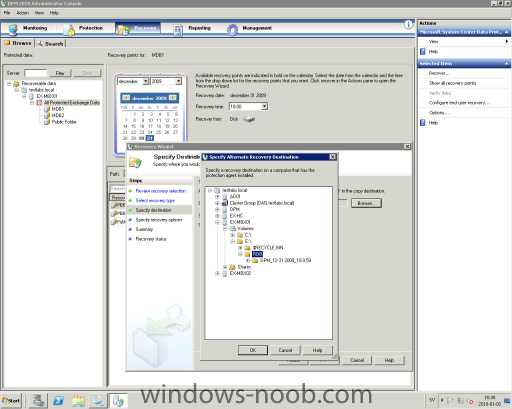Open the Help menu in menu bar
This screenshot has height=409, width=512.
tap(54, 13)
